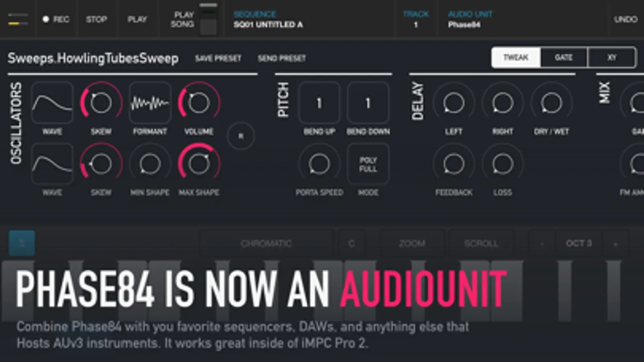Image resolution: width=644 pixels, height=362 pixels.
Task: Click the MAX SHAPE knob
Action: [x=199, y=164]
